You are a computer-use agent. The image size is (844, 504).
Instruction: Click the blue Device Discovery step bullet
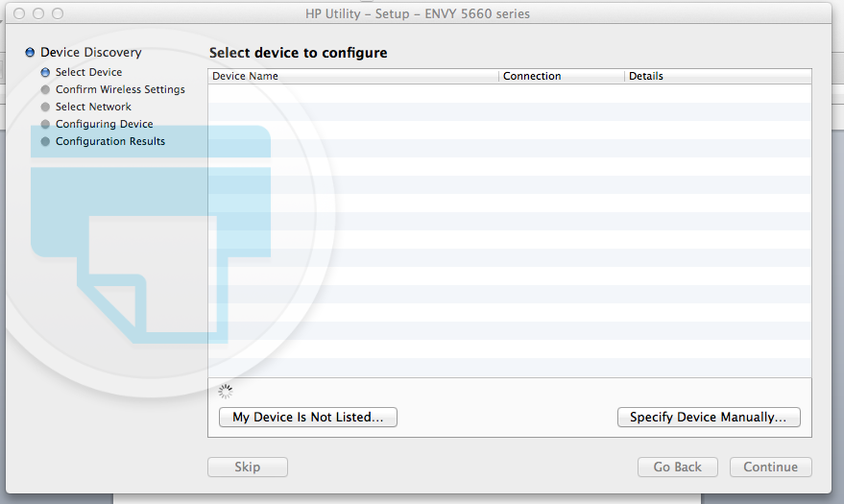(31, 53)
